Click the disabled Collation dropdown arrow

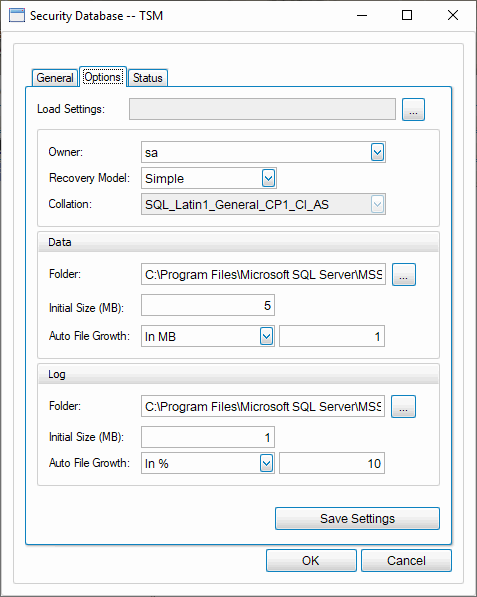pyautogui.click(x=377, y=204)
